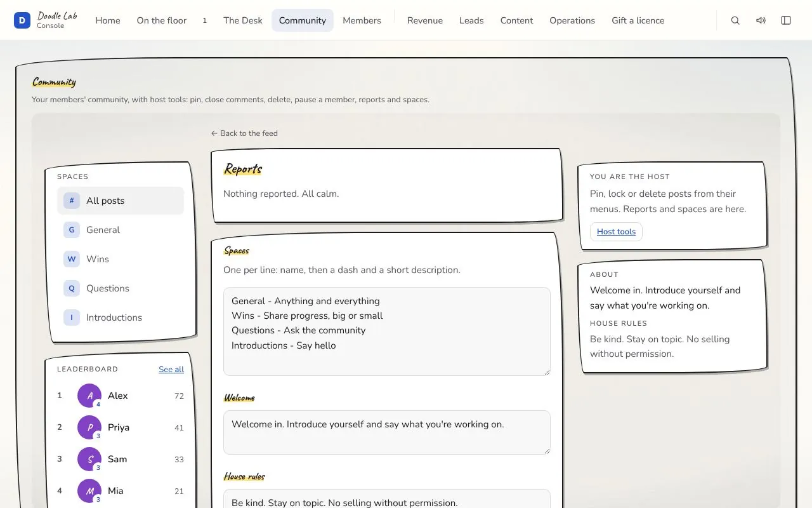This screenshot has width=812, height=508.
Task: Click into the House rules text field
Action: 387,499
